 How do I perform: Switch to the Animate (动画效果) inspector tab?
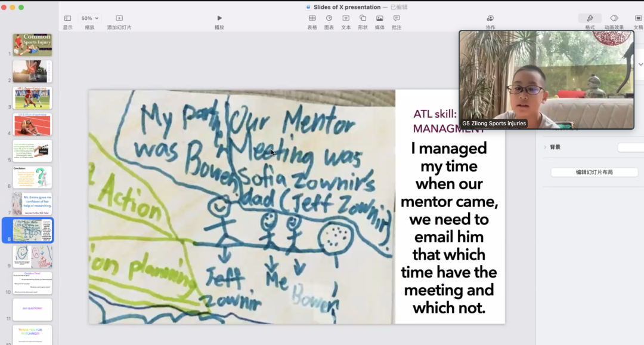(614, 19)
